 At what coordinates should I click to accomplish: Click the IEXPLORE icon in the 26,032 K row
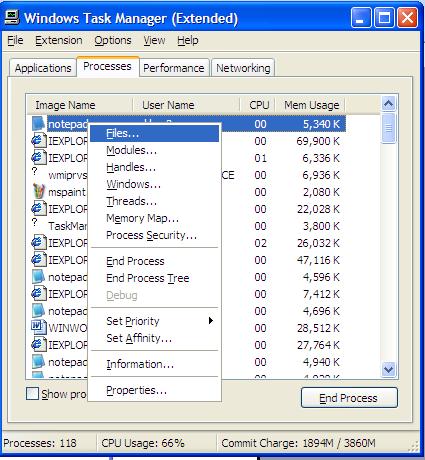pos(38,243)
